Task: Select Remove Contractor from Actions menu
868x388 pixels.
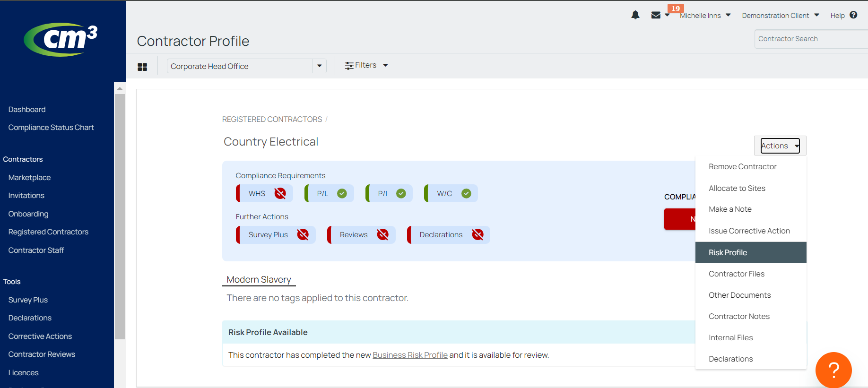Action: click(x=751, y=166)
